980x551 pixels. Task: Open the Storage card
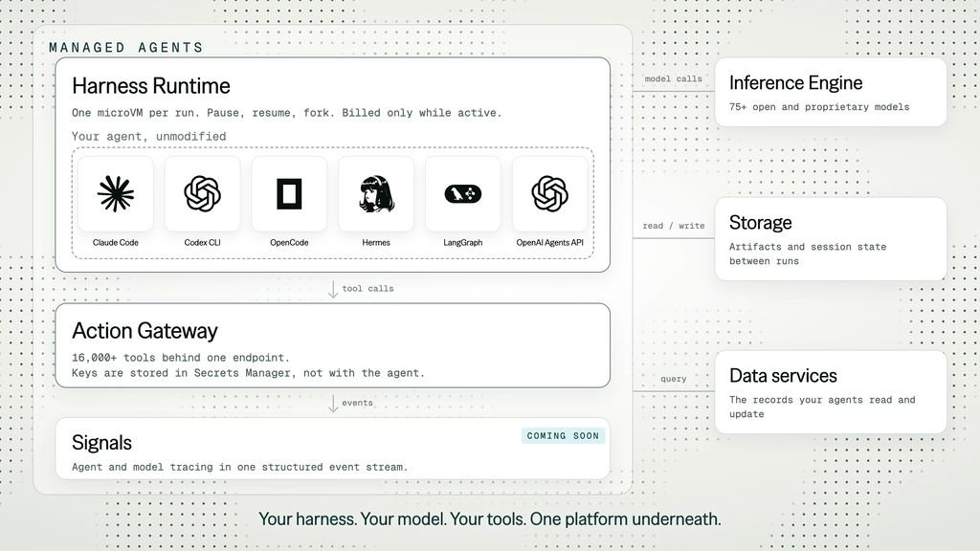831,239
